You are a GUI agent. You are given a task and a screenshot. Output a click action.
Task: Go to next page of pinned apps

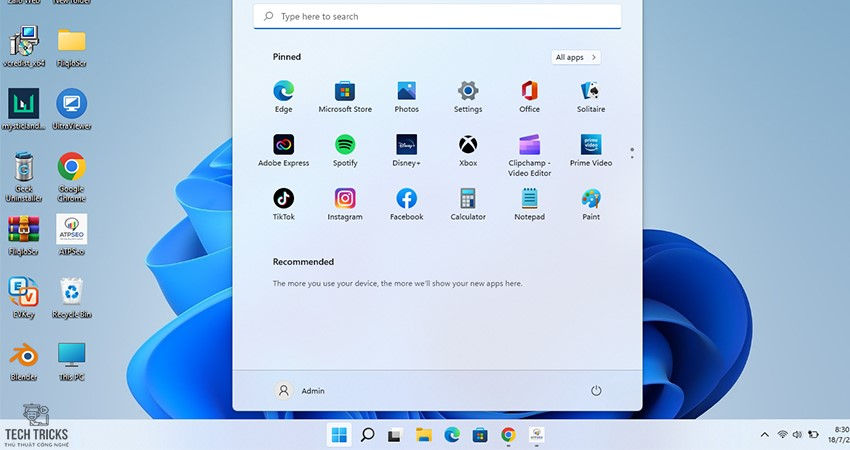(632, 157)
